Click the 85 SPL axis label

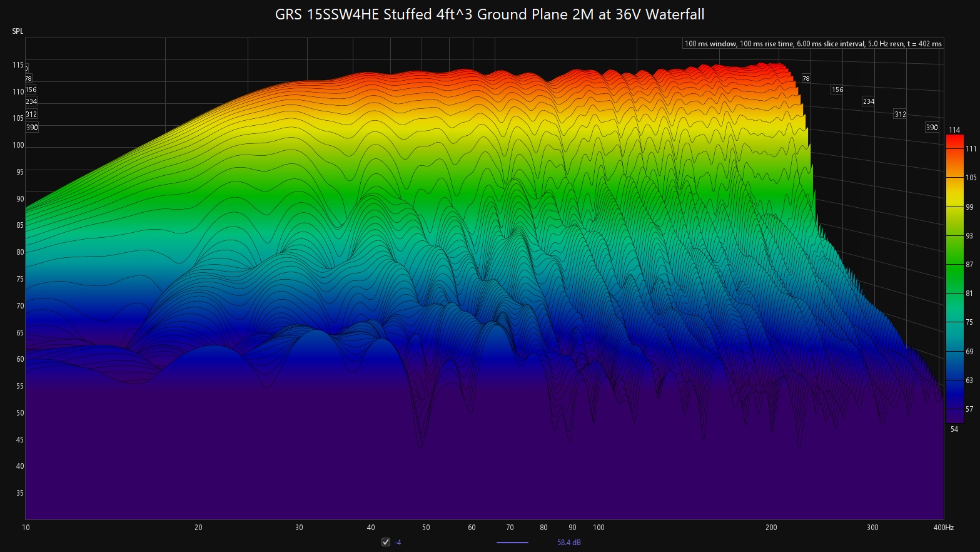[20, 225]
